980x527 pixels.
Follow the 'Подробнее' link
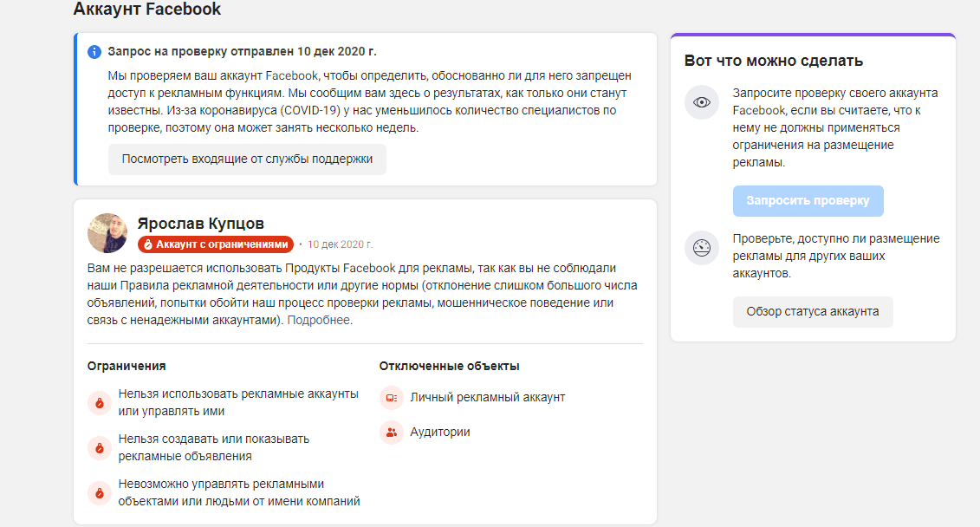click(x=318, y=320)
